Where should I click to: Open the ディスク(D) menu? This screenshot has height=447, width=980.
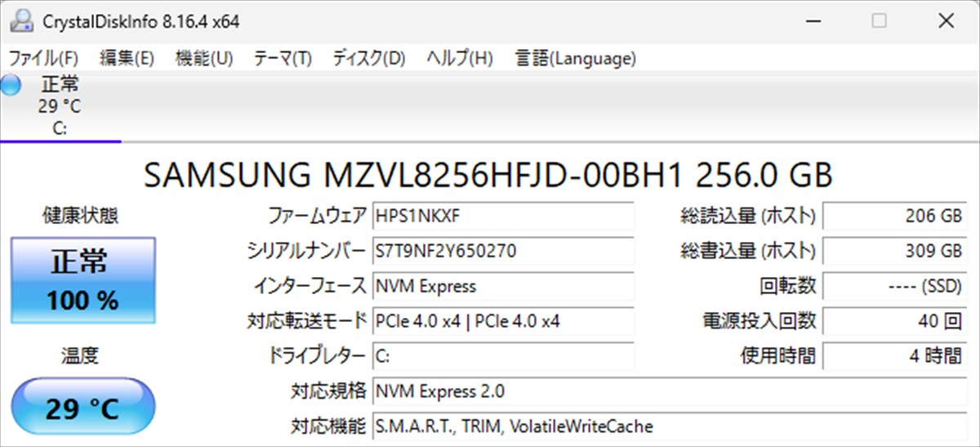(368, 58)
